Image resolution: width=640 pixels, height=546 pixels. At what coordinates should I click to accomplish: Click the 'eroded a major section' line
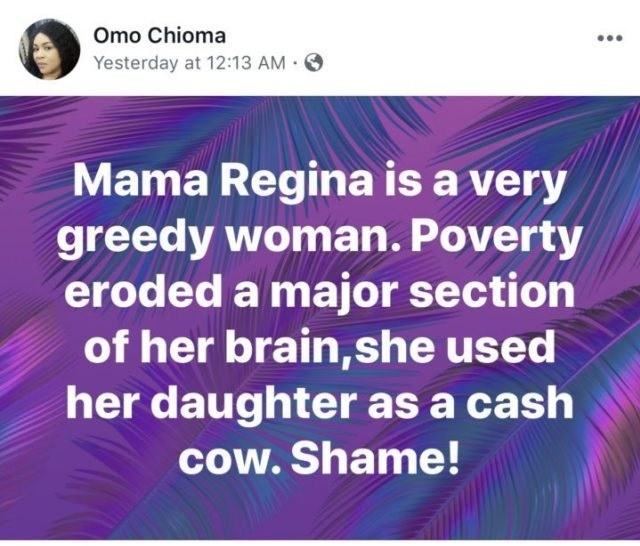(x=320, y=294)
